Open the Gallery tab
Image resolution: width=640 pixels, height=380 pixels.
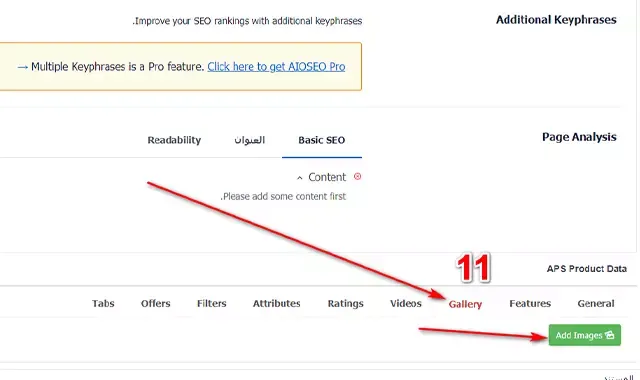465,304
